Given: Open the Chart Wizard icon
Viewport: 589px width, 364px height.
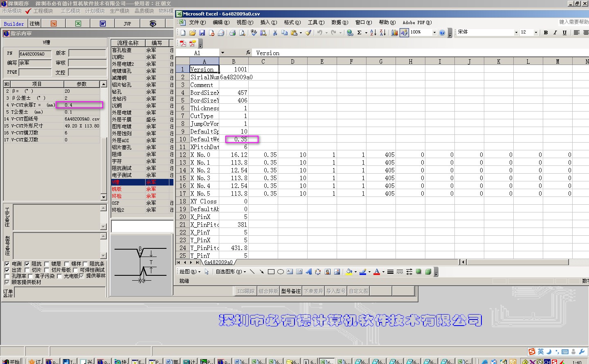Looking at the screenshot, I should [x=394, y=33].
